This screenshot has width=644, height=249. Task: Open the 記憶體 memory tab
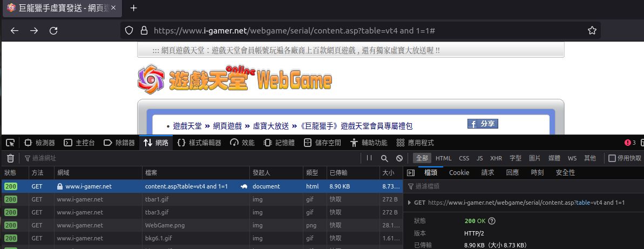point(279,143)
